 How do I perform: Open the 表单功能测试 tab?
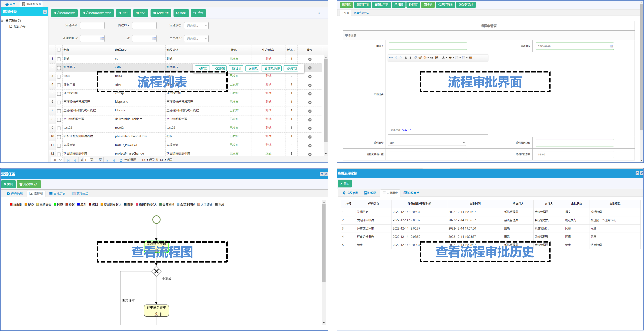point(361,13)
